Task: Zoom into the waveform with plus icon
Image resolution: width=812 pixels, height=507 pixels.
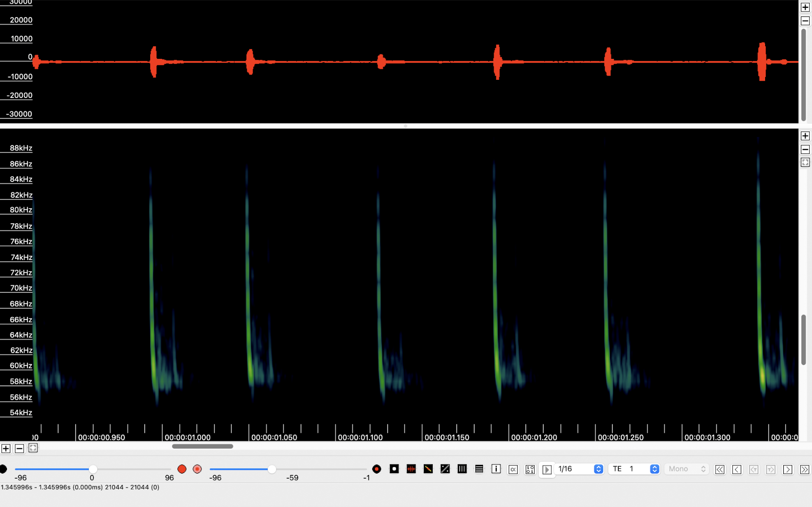Action: click(x=806, y=7)
